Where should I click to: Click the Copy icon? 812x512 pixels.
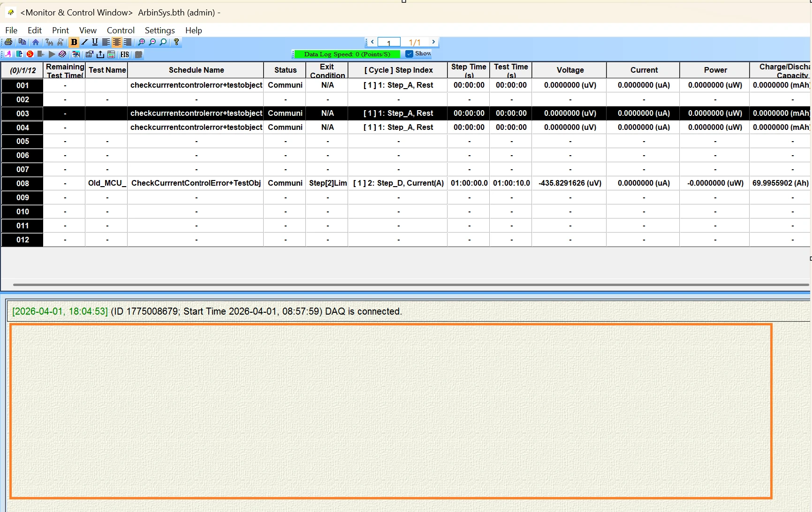(23, 42)
